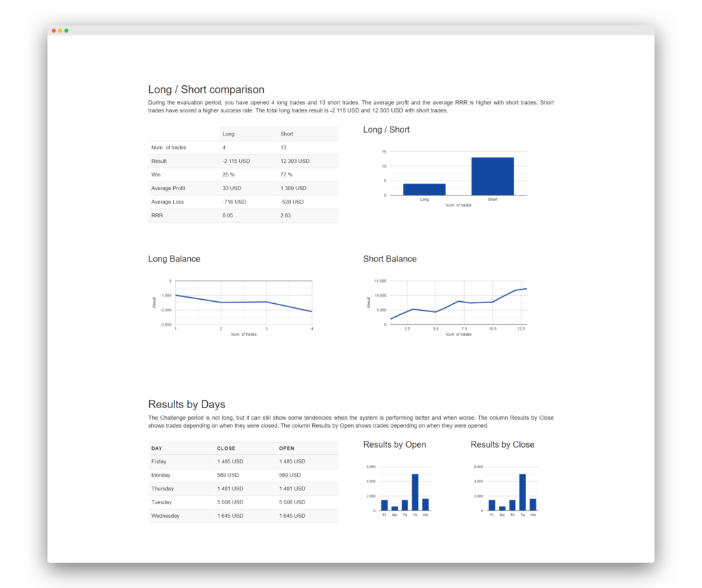Click the '-2 115 USD' Long result cell
Screen dimensions: 702x588
(x=236, y=161)
